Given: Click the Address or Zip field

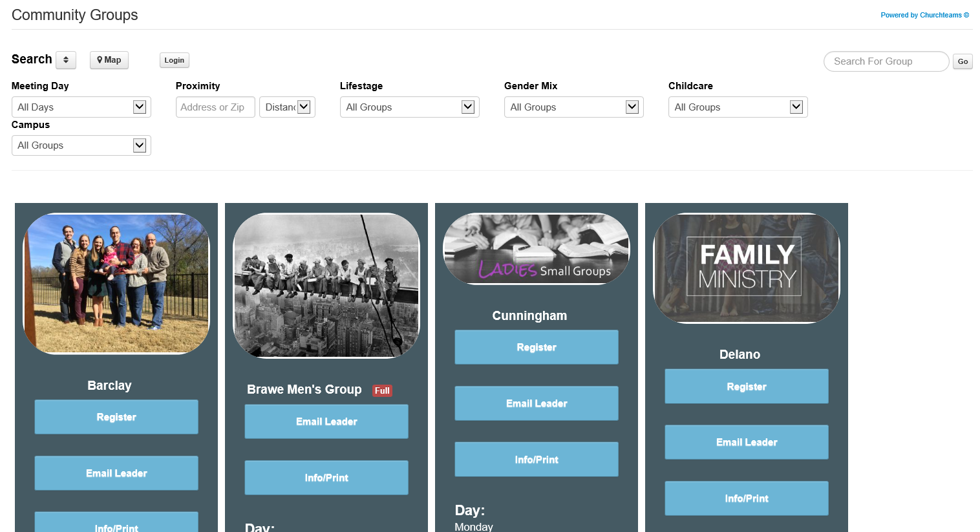Looking at the screenshot, I should [215, 107].
